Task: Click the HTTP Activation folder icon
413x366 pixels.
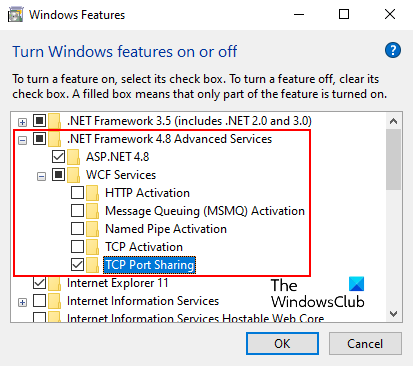Action: point(93,193)
